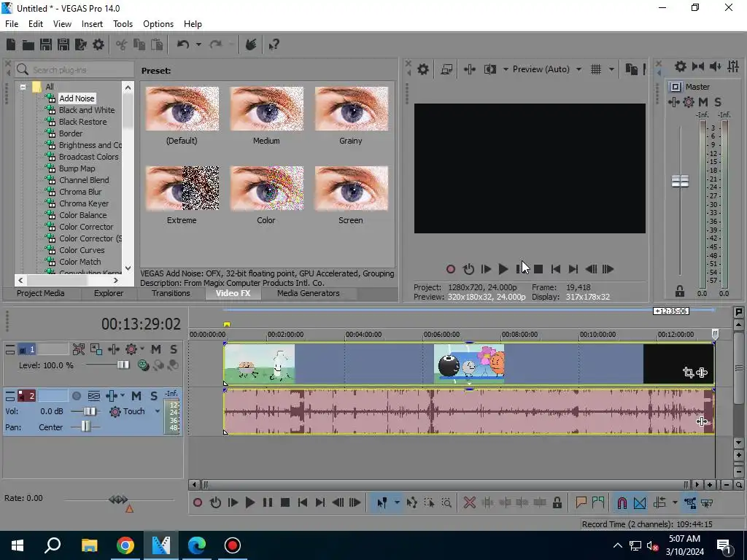Click the Dim Output speaker icon

click(x=716, y=66)
